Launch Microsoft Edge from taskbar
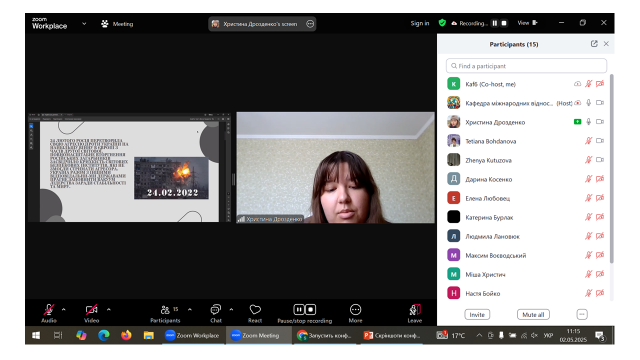This screenshot has height=360, width=640. 104,336
